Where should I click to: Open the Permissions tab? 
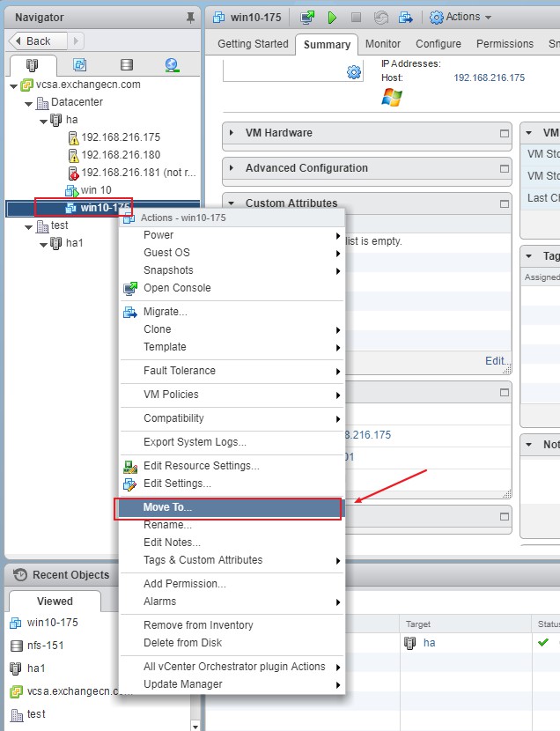(505, 44)
